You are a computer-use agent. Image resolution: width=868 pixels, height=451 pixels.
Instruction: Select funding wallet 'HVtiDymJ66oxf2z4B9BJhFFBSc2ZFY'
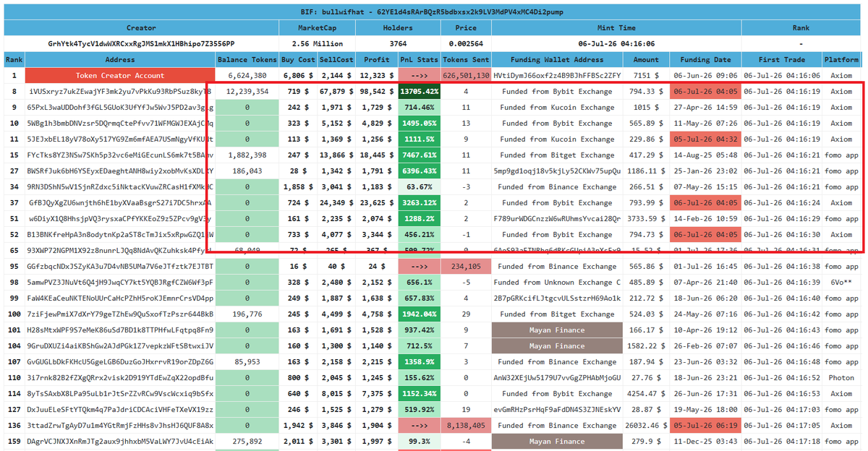pos(556,75)
